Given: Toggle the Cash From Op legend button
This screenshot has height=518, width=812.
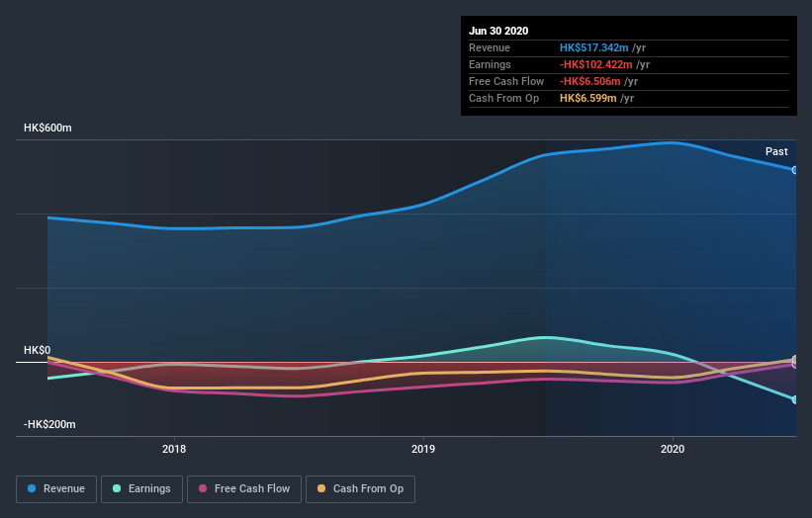Looking at the screenshot, I should (x=360, y=489).
